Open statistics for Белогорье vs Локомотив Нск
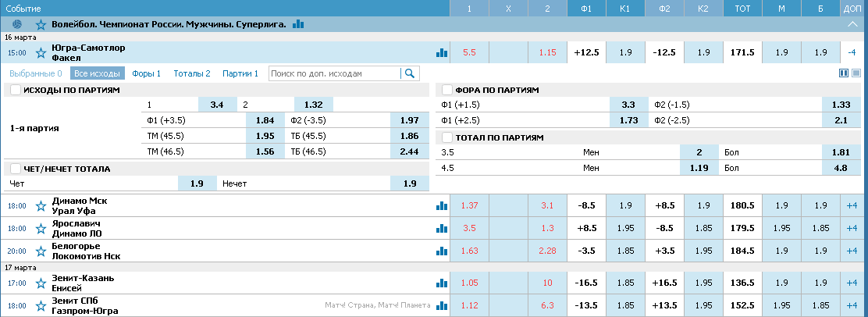The height and width of the screenshot is (317, 868). [x=441, y=251]
